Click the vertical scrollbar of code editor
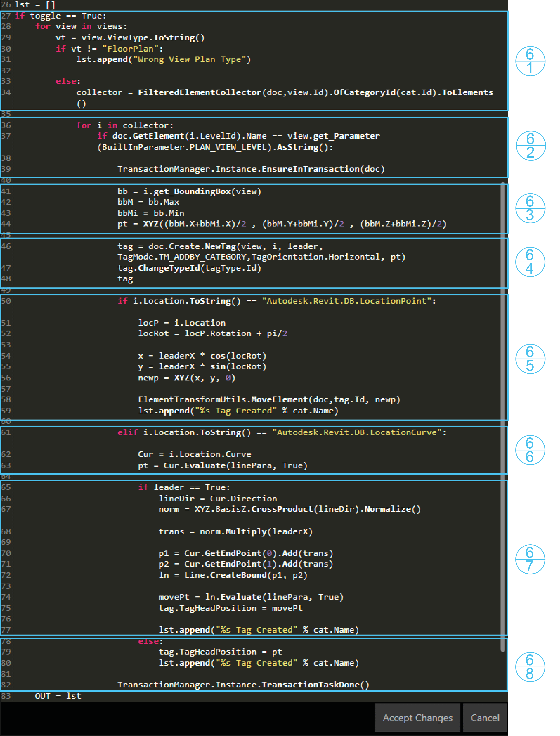 tap(503, 417)
